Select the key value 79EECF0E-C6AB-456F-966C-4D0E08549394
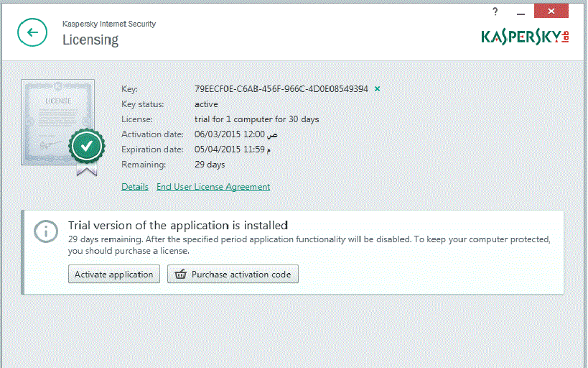The width and height of the screenshot is (588, 368). [x=281, y=89]
